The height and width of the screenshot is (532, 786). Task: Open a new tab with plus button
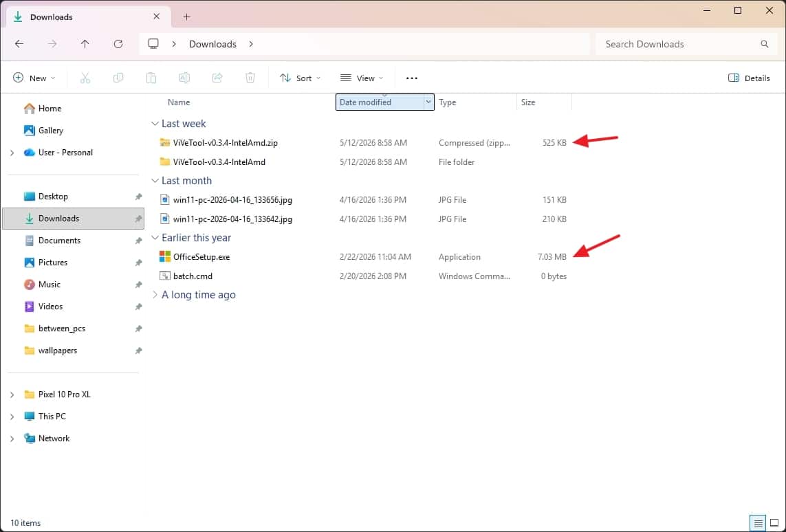(186, 17)
